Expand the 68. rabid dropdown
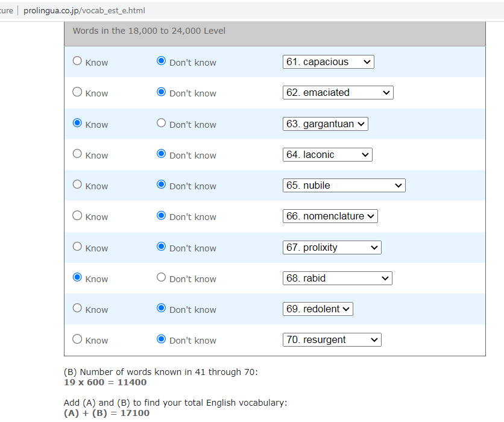This screenshot has height=422, width=504. click(337, 279)
